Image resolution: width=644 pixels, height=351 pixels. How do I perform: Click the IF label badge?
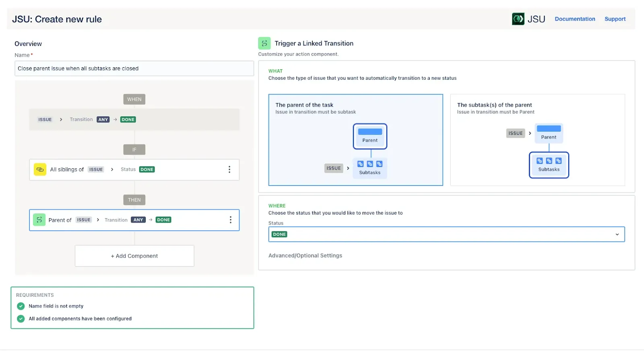click(x=134, y=150)
